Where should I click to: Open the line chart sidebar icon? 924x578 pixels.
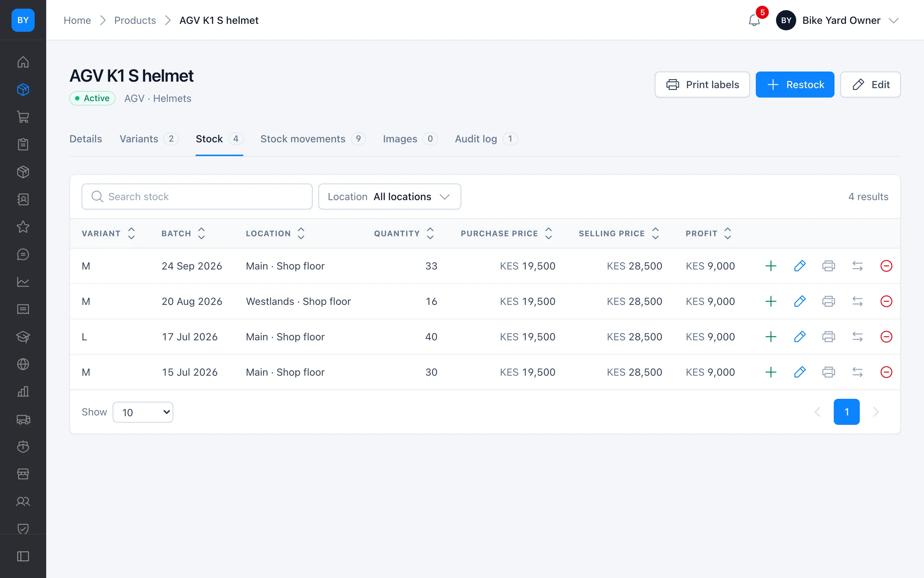(23, 282)
